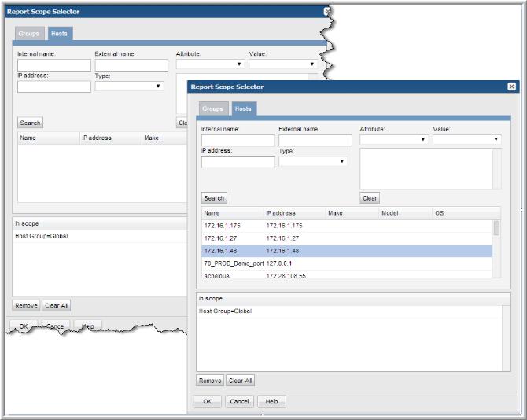
Task: Open Help from the front dialog
Action: 271,401
